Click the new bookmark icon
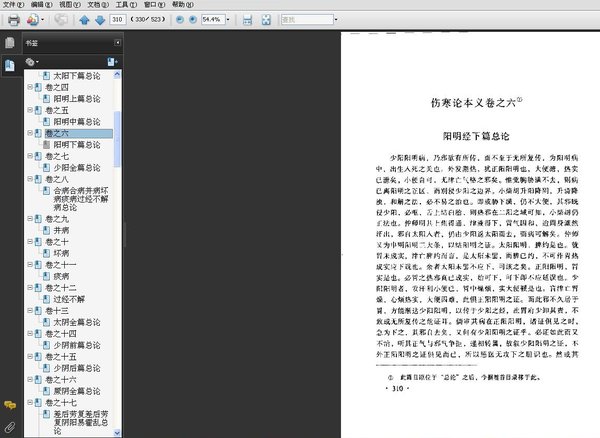This screenshot has width=600, height=438. point(112,62)
